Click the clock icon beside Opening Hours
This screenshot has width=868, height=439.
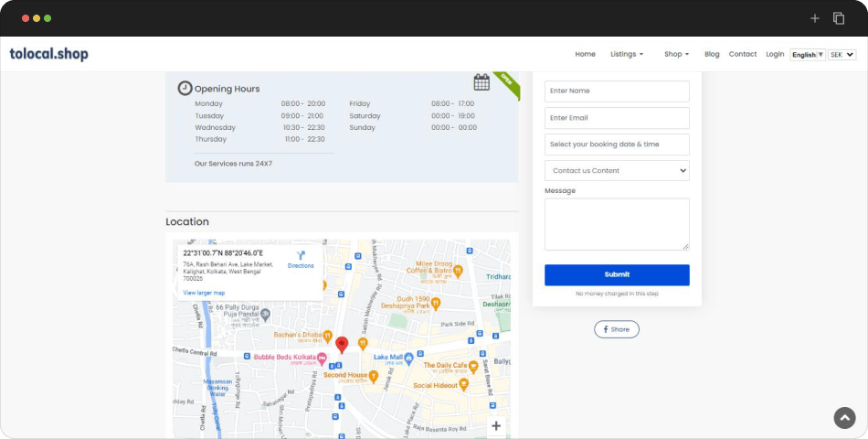(185, 88)
